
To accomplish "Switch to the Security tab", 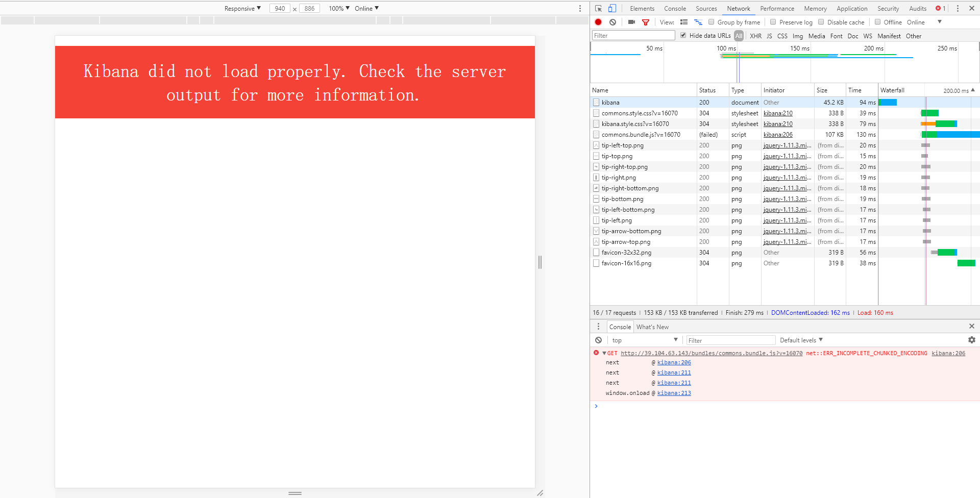I will 888,9.
